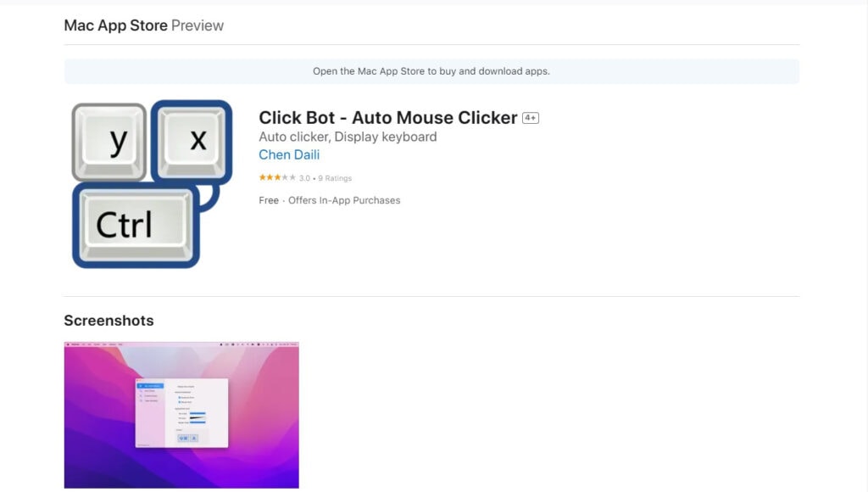Click the Click Bot app icon

[x=152, y=184]
